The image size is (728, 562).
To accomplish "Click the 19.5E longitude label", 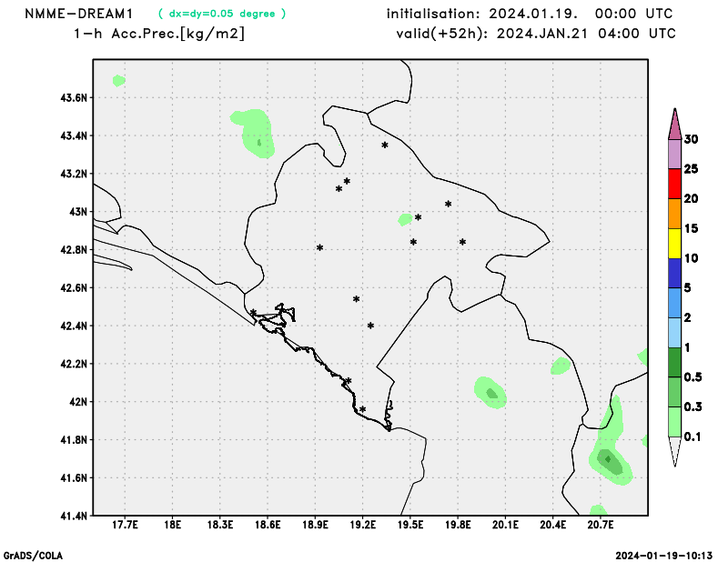I will tap(410, 525).
